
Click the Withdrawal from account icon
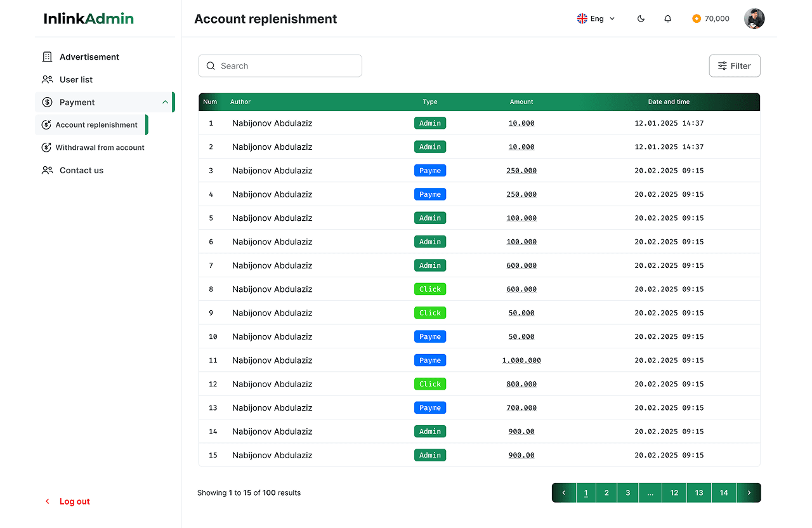click(x=46, y=148)
